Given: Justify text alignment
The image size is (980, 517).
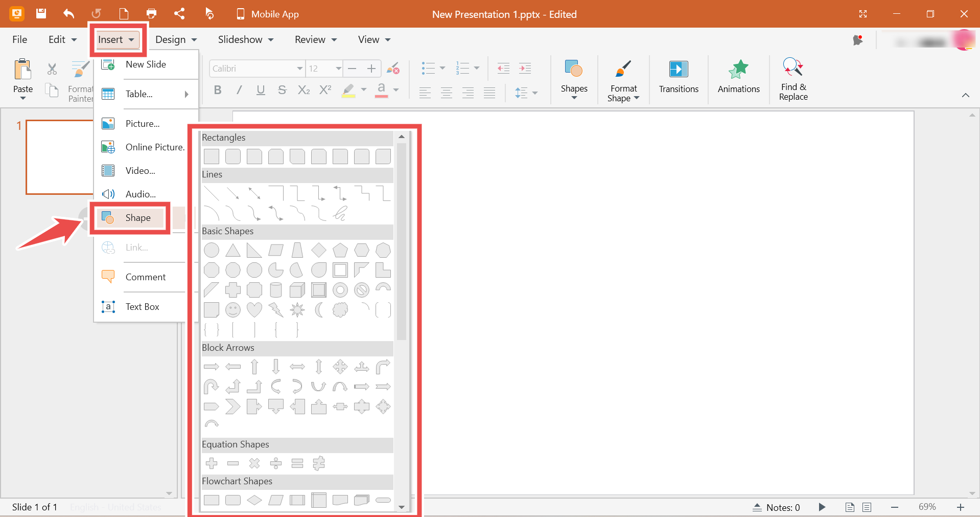Looking at the screenshot, I should tap(489, 93).
